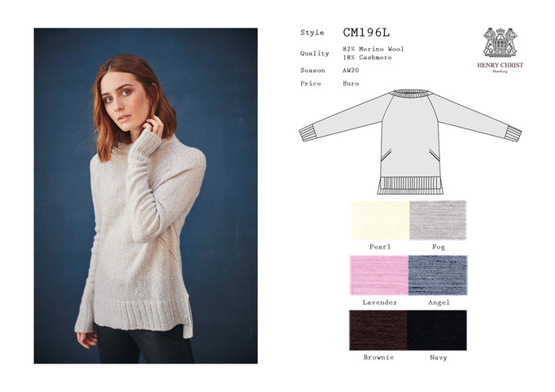Click the Quality label
Screen dimensions: 555x392
(315, 54)
